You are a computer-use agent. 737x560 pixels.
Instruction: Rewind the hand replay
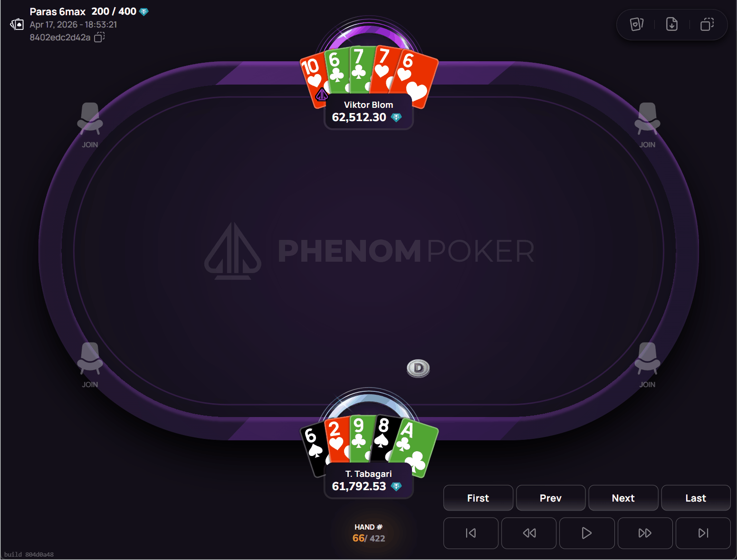click(x=529, y=533)
